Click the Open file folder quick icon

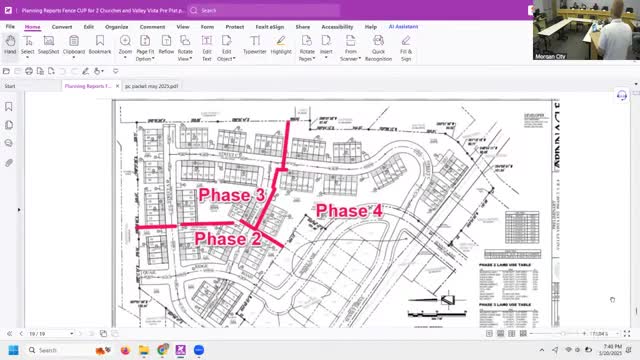coord(6,71)
